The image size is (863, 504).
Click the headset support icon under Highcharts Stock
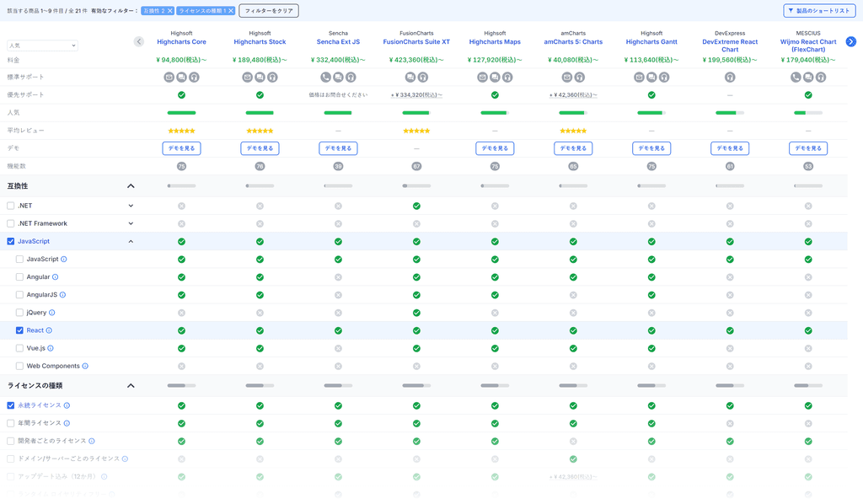point(272,77)
